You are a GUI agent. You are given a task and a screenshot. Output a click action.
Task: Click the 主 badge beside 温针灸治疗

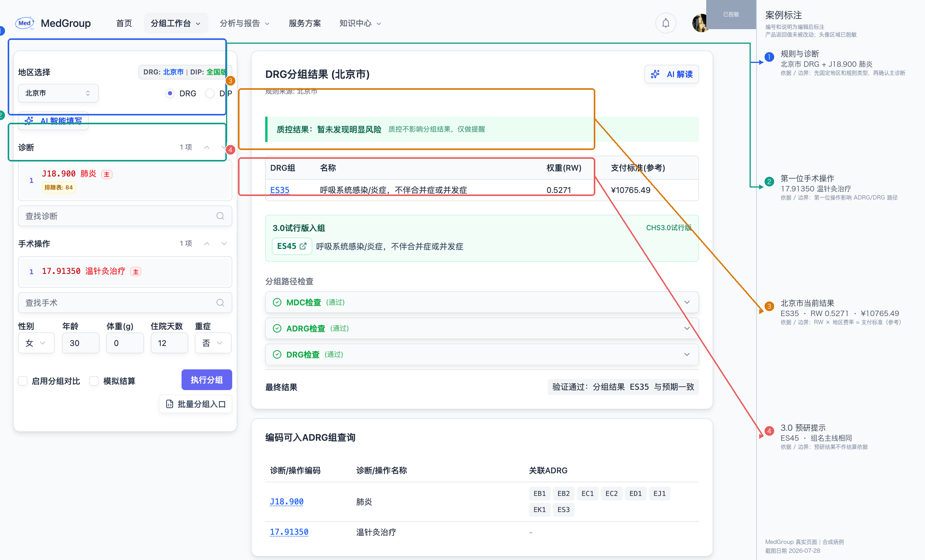(136, 272)
